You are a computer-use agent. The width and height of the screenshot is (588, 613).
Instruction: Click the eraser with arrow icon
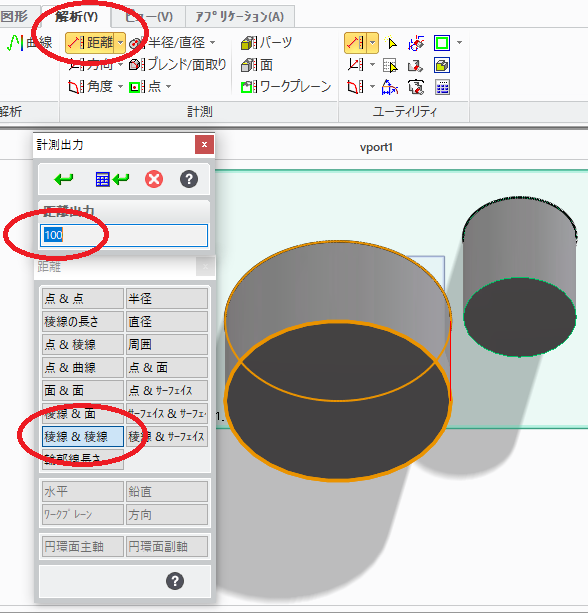point(416,65)
